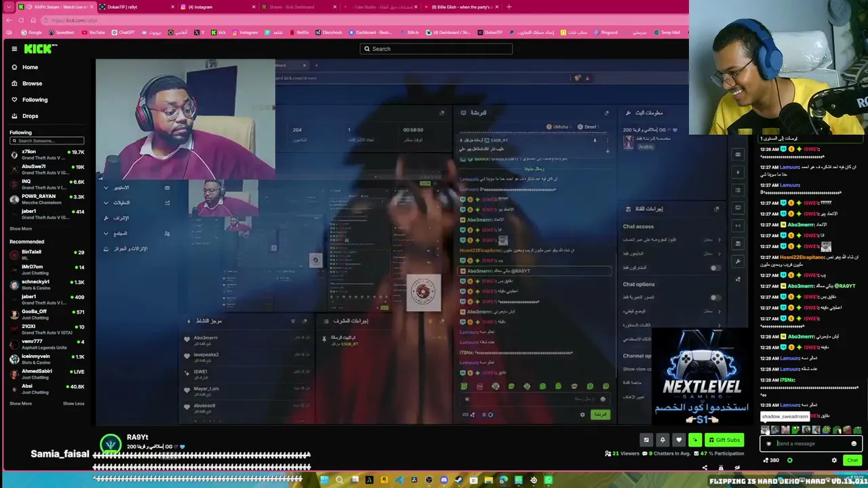Open WhatsApp from the taskbar
Viewport: 868px width, 488px height.
(548, 480)
